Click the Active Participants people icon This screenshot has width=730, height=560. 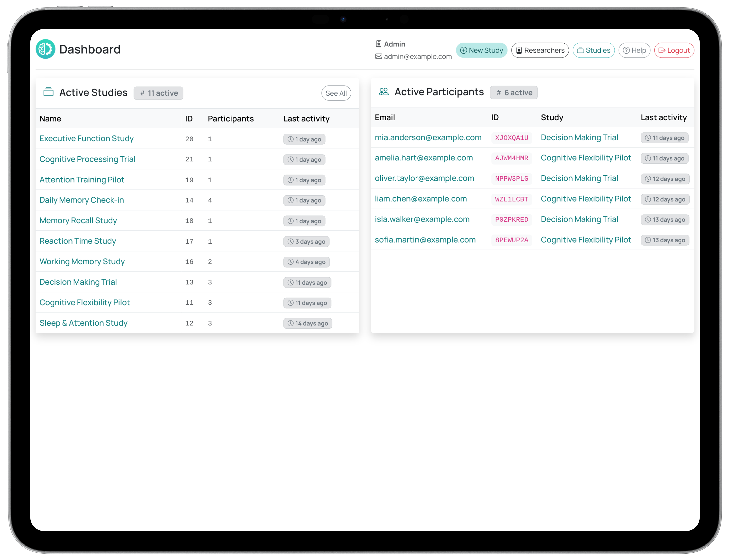click(383, 92)
